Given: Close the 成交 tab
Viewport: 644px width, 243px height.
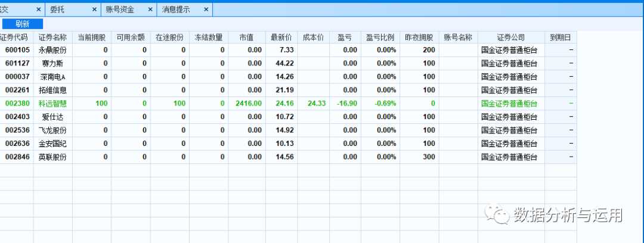Looking at the screenshot, I should (39, 10).
